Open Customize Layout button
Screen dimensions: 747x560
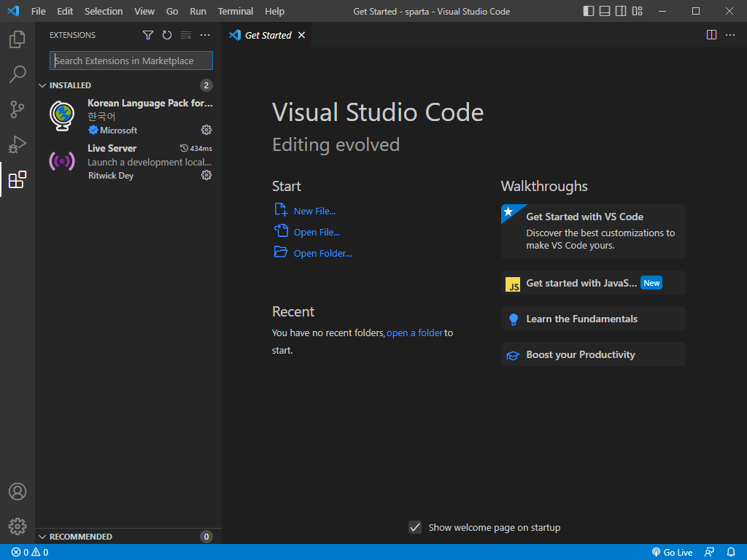[637, 11]
